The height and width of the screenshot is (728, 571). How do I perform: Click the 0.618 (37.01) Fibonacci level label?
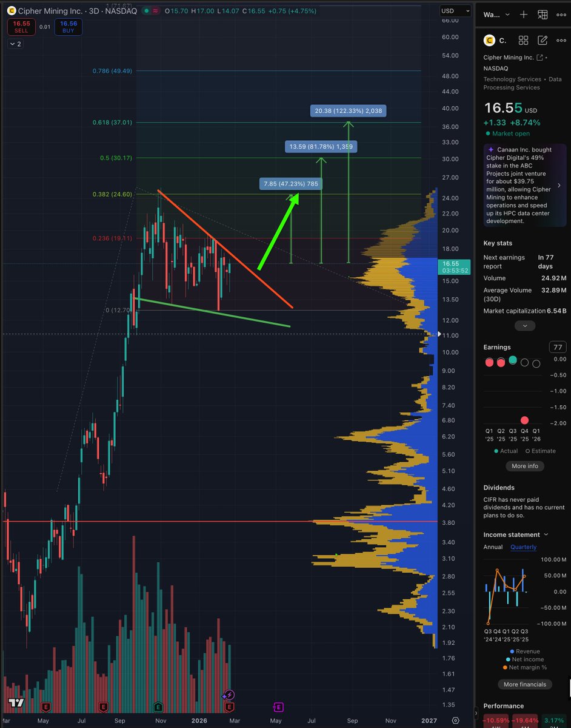(112, 122)
